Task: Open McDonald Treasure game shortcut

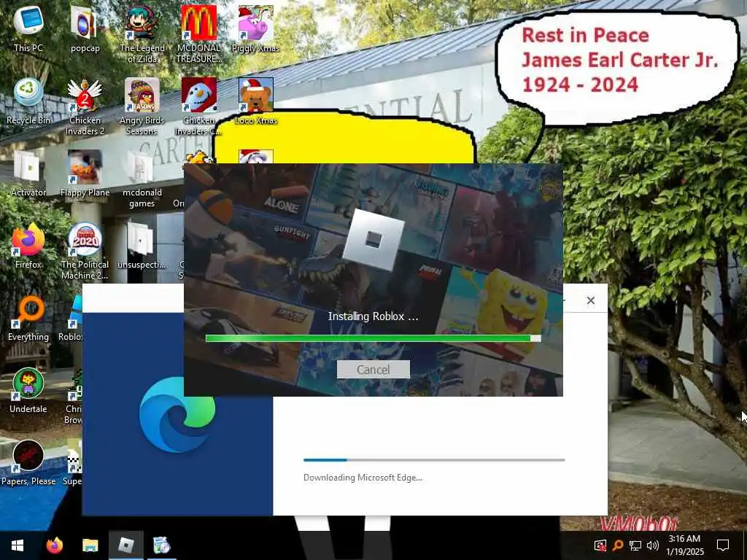Action: click(198, 34)
